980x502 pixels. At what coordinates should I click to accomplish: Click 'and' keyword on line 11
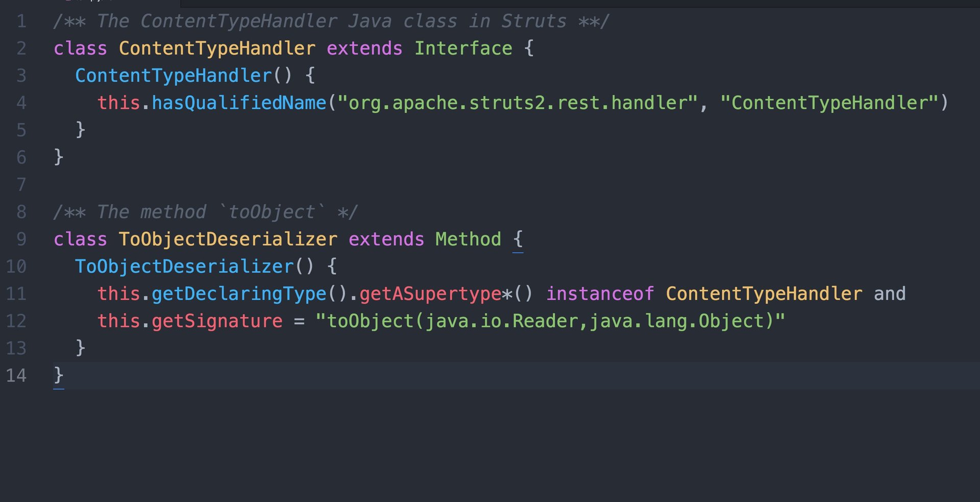pyautogui.click(x=890, y=294)
